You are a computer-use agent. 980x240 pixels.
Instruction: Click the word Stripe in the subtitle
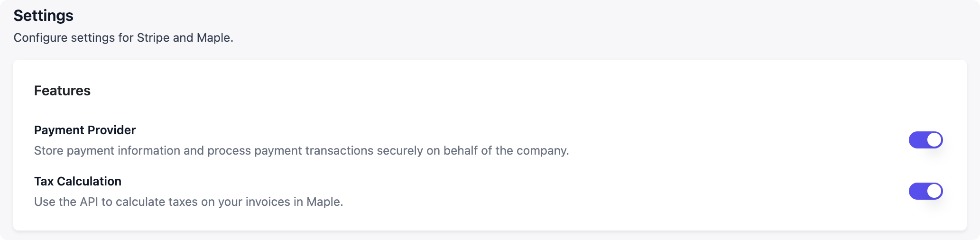153,37
